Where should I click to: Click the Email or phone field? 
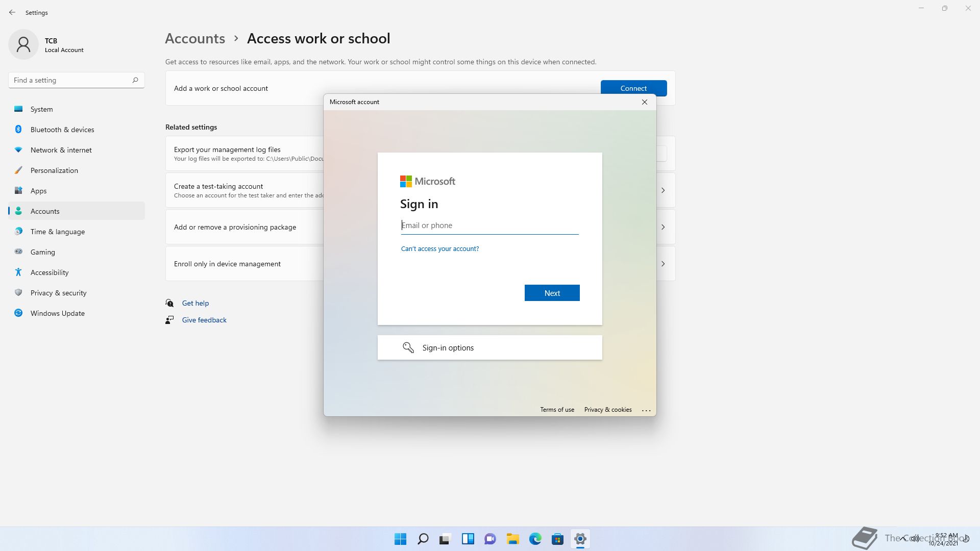point(490,226)
